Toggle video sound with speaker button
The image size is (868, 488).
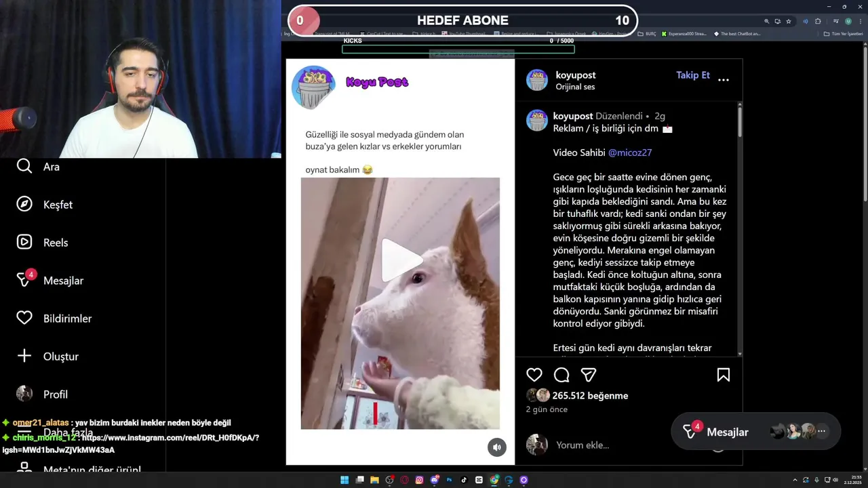497,447
